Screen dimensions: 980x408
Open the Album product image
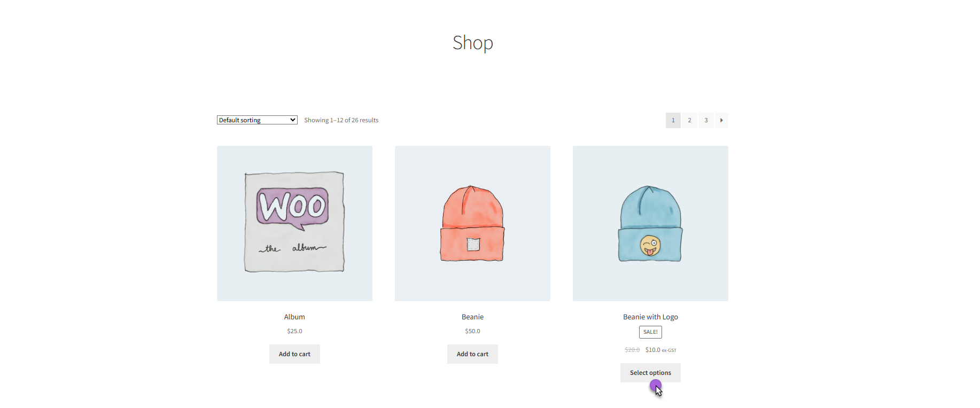tap(294, 223)
